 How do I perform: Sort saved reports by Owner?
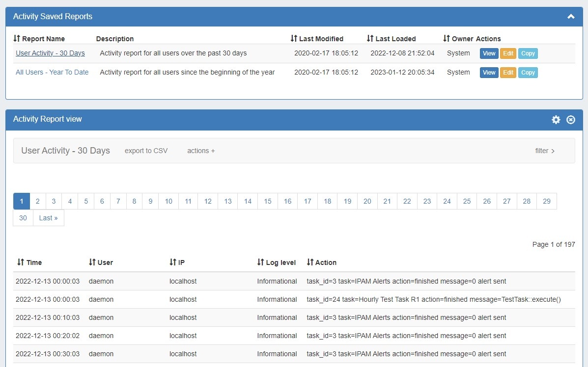click(x=458, y=39)
